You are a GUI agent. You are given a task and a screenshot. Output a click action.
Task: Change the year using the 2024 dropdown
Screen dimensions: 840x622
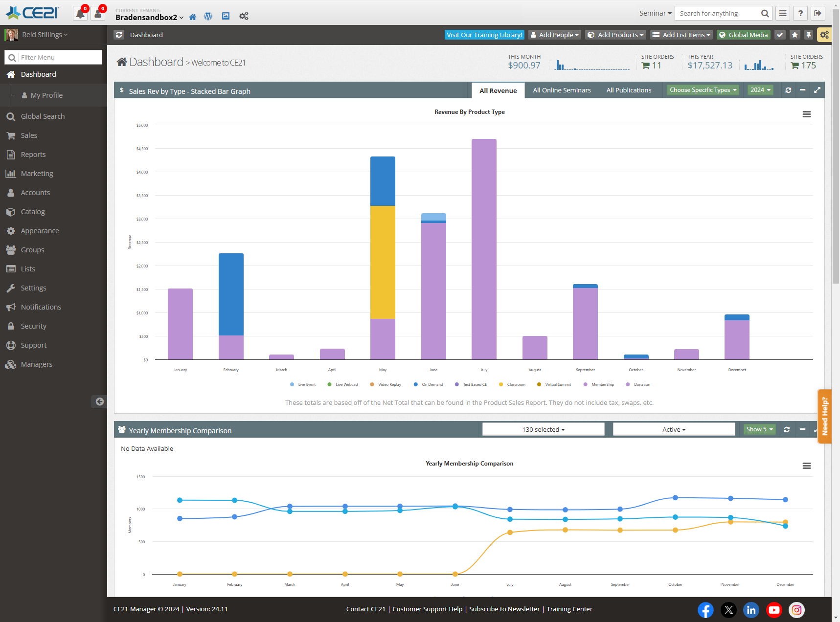[x=759, y=90]
